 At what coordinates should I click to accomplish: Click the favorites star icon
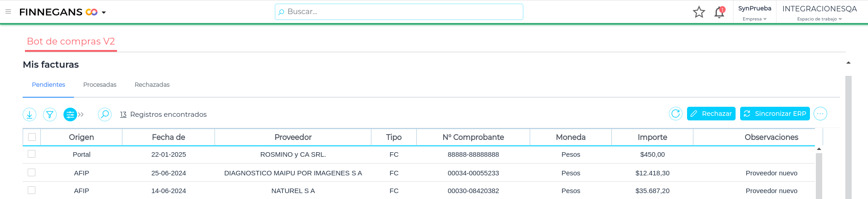699,12
